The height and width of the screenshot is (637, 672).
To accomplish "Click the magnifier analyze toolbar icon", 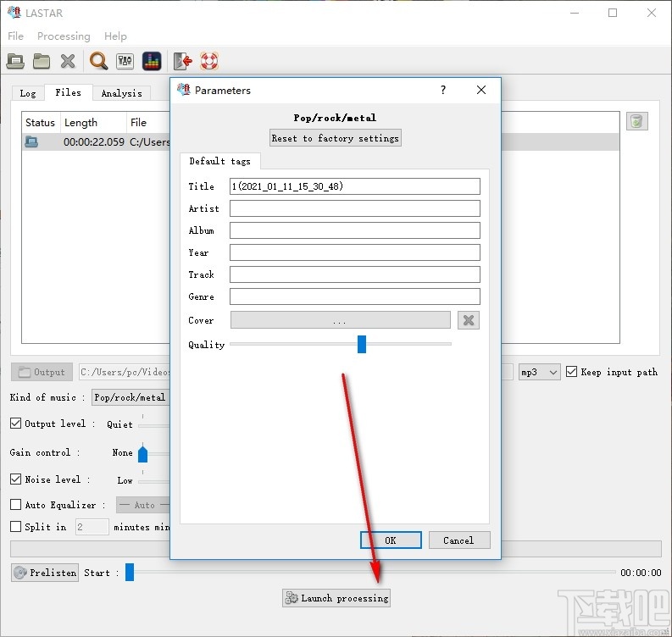I will coord(98,61).
